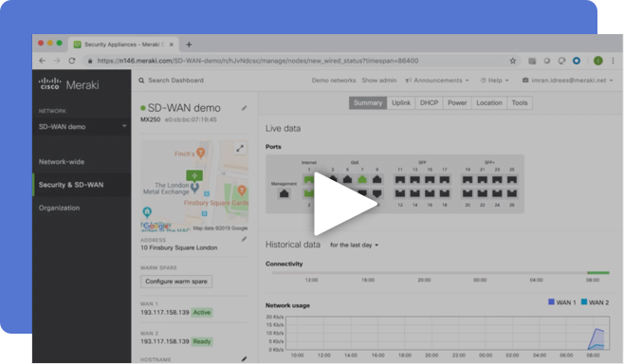Screen dimensions: 624x364
Task: Click the green profile avatar in the toolbar
Action: click(x=597, y=61)
